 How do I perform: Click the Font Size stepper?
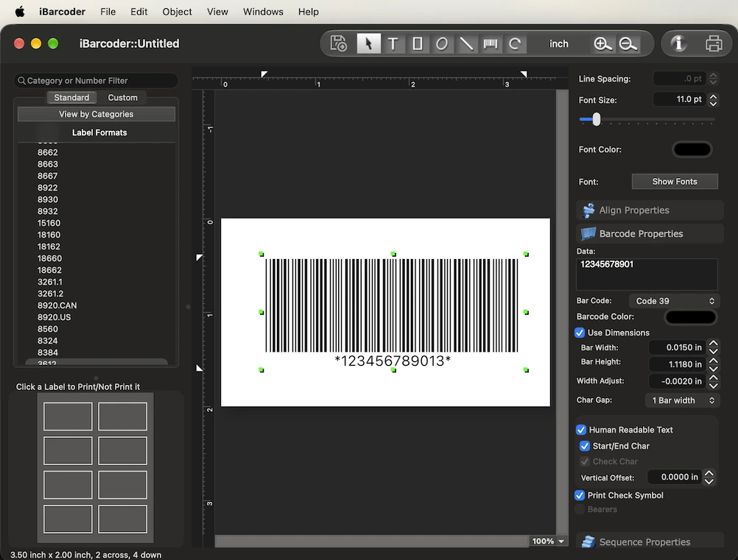coord(713,99)
